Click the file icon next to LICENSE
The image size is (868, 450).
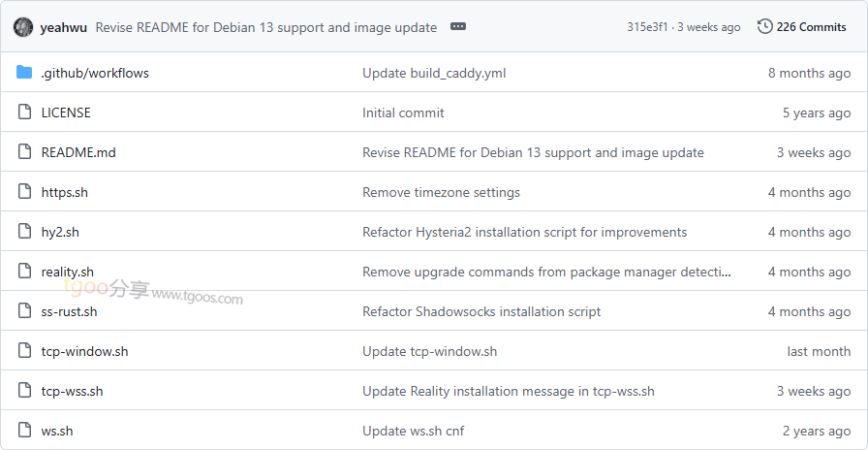coord(24,112)
